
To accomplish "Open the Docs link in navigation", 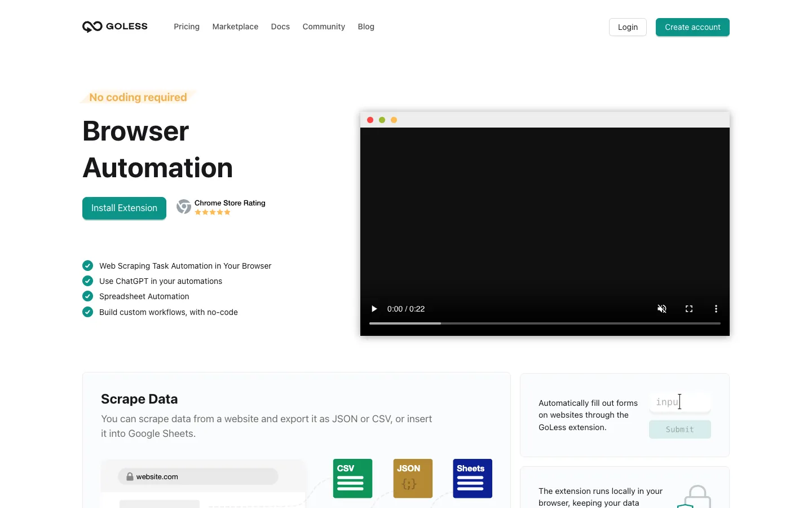I will click(280, 27).
